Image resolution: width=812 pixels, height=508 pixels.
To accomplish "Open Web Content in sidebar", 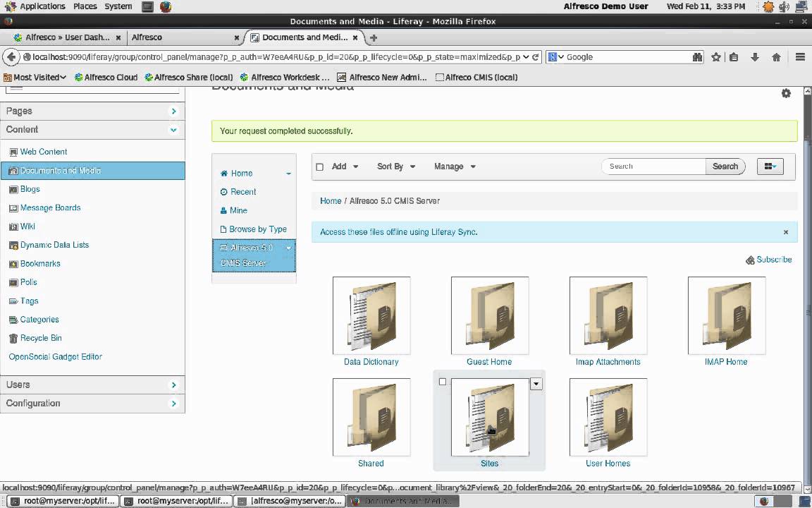I will [44, 152].
